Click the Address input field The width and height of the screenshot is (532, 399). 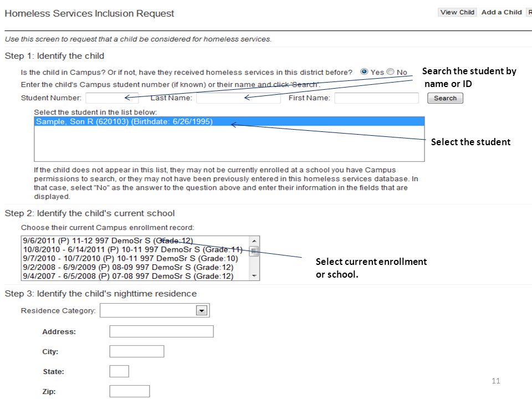(x=161, y=331)
